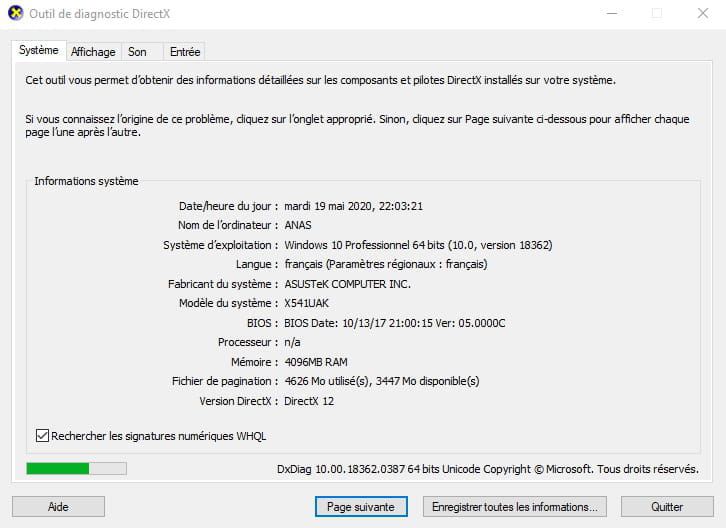Close the Outil de diagnostic DirectX window
The width and height of the screenshot is (726, 528).
[703, 13]
